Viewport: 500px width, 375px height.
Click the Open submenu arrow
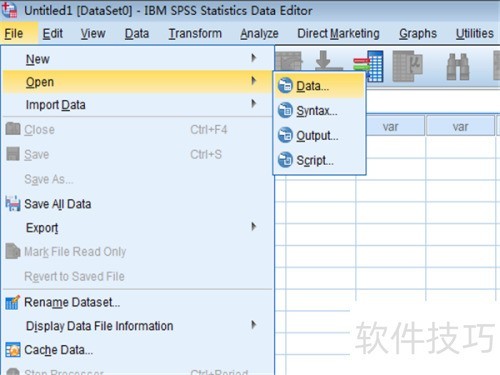pos(254,80)
